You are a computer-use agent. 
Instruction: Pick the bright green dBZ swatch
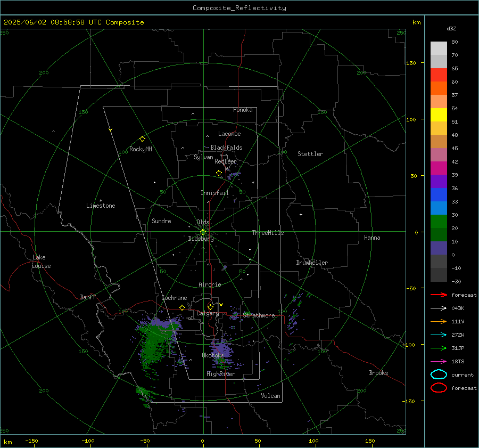coord(439,221)
